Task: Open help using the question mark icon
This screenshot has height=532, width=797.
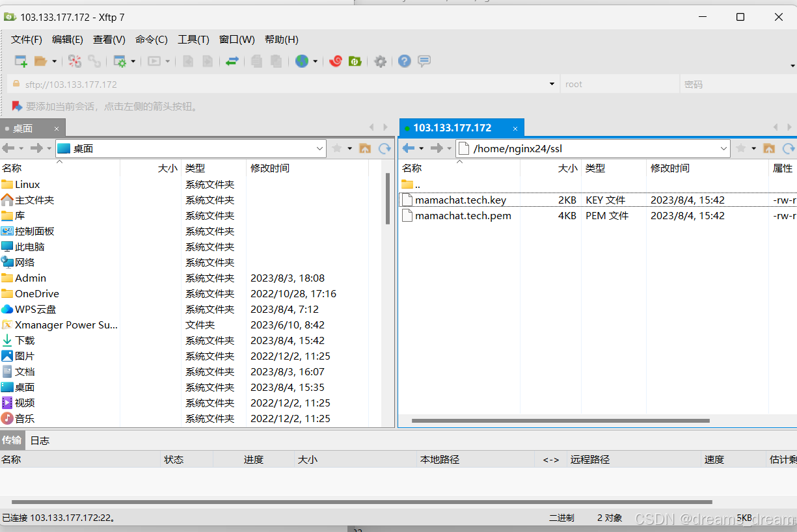Action: pos(404,60)
